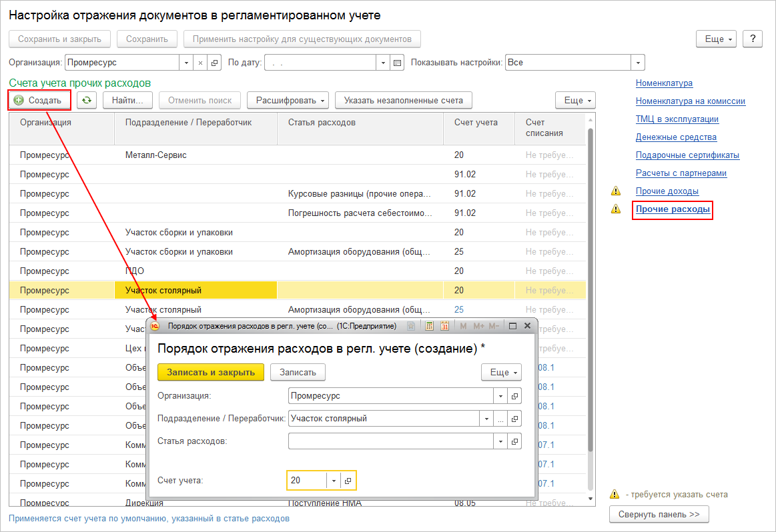
Task: Sort by the Подразделение / Переработчик column header
Action: [x=196, y=128]
